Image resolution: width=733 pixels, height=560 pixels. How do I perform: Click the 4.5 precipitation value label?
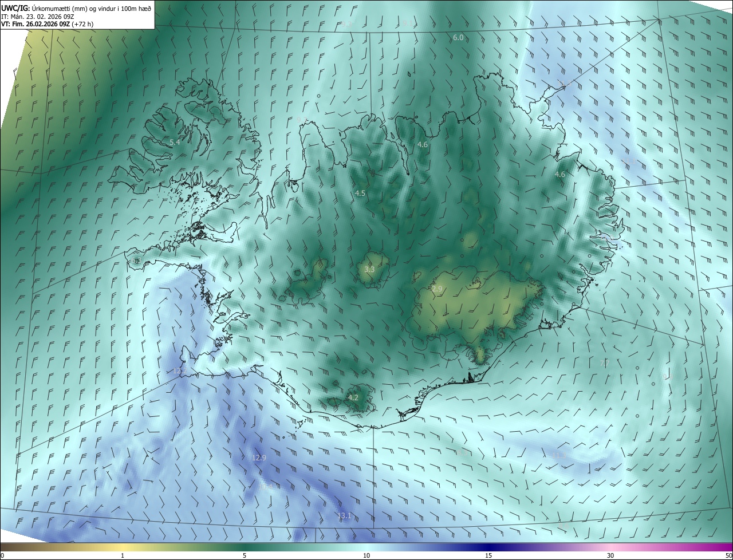(360, 194)
